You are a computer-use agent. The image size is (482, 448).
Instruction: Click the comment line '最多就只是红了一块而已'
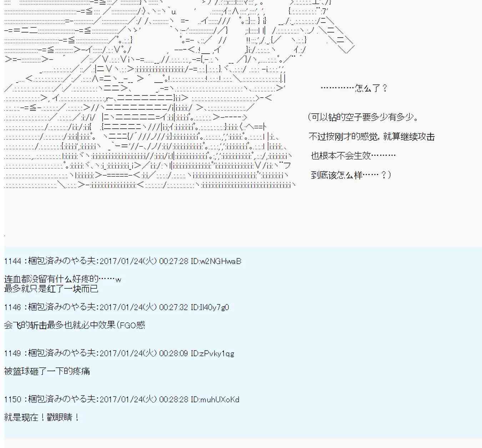(x=51, y=289)
